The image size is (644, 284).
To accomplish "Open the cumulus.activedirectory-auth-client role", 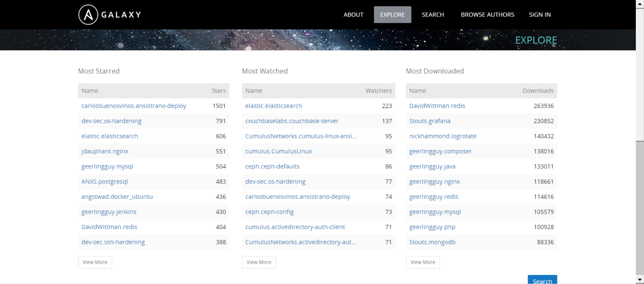I will click(x=295, y=227).
